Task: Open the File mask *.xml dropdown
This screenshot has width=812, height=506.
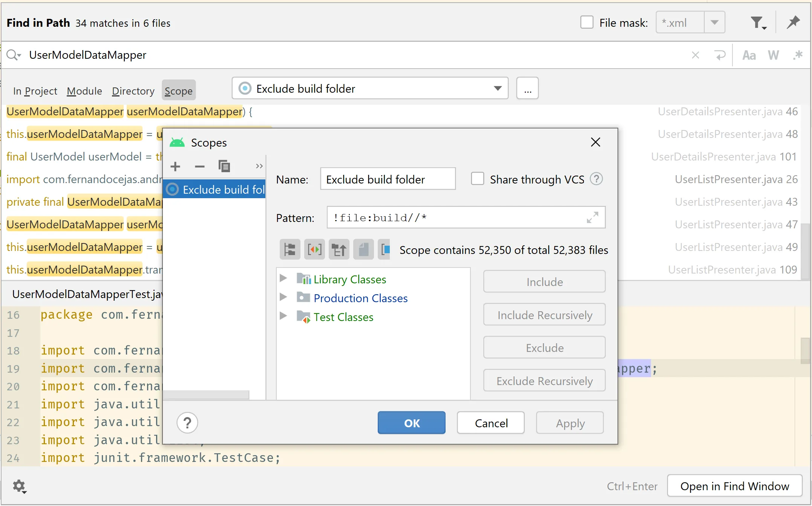Action: (x=714, y=23)
